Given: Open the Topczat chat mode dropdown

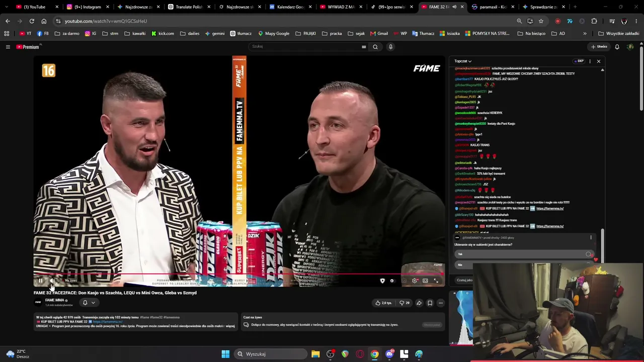Looking at the screenshot, I should click(463, 61).
